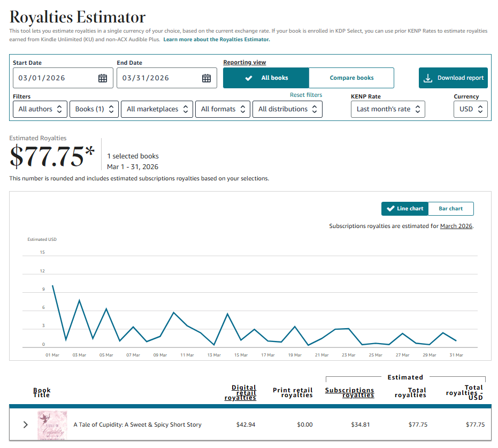Switch the chart to Bar chart
Image resolution: width=498 pixels, height=448 pixels.
[450, 209]
